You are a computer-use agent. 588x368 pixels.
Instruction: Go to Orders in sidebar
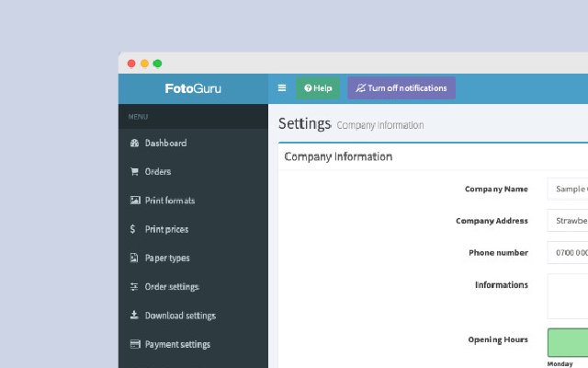193,172
